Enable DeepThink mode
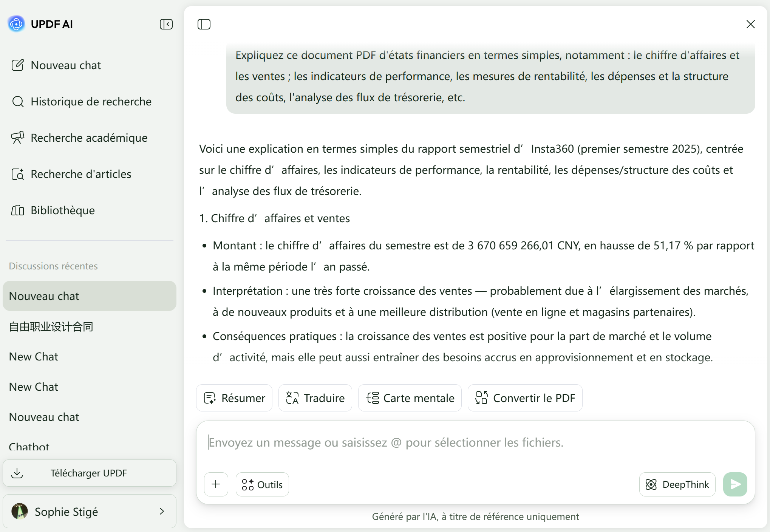This screenshot has width=770, height=532. [x=677, y=484]
